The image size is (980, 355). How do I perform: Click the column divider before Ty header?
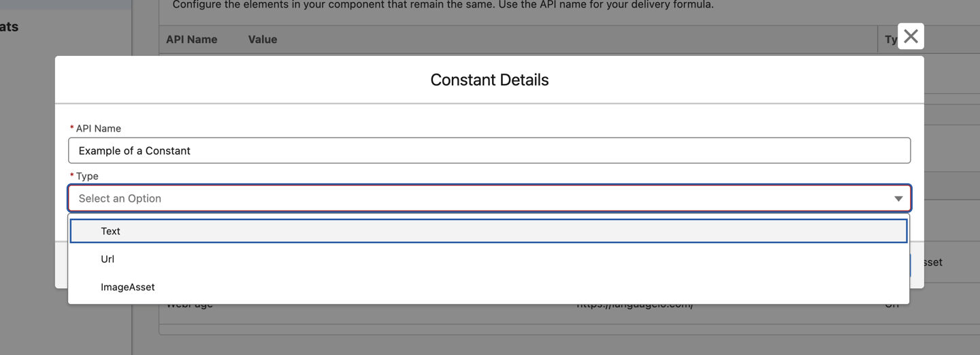coord(878,40)
